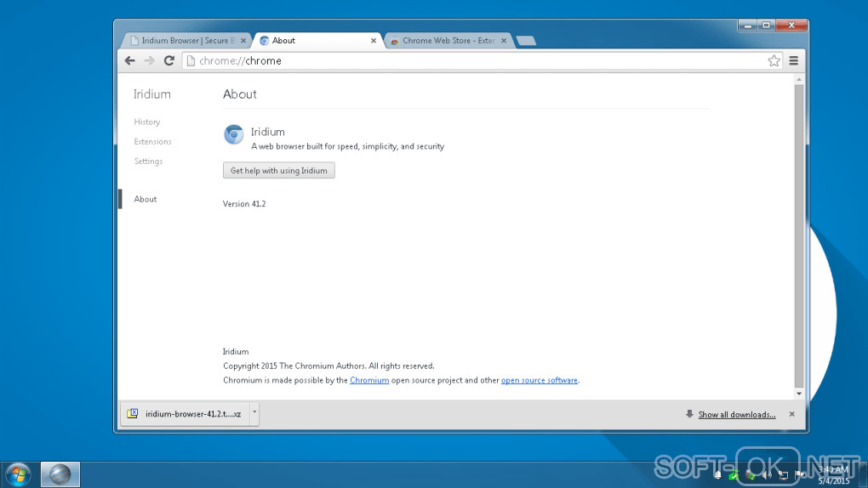Viewport: 868px width, 488px height.
Task: Switch to Chrome Web Store tab
Action: coord(448,41)
